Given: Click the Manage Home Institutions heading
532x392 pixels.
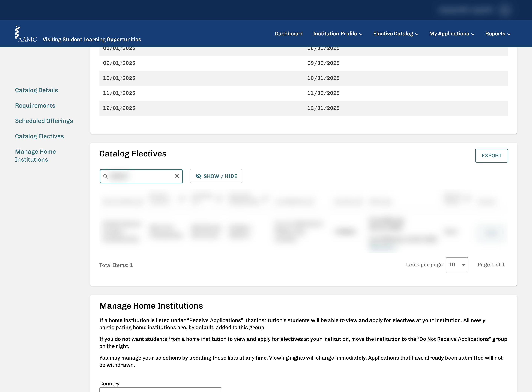Looking at the screenshot, I should point(151,306).
